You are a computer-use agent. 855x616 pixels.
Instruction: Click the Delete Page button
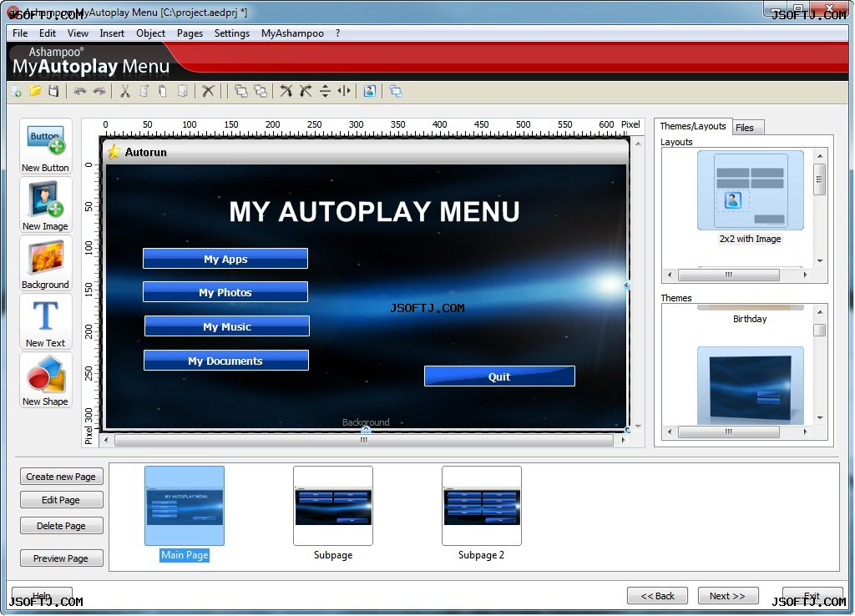(61, 526)
